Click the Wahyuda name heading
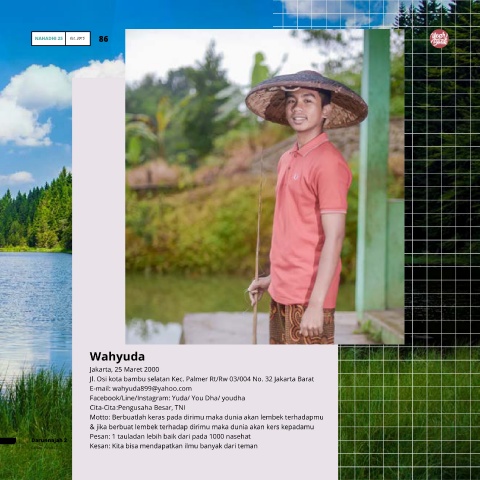Image resolution: width=480 pixels, height=480 pixels. click(x=117, y=356)
